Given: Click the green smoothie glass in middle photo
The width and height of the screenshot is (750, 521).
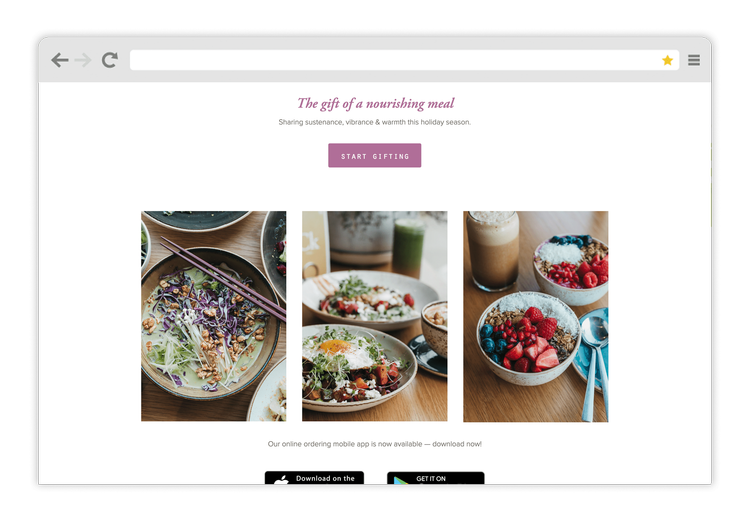Looking at the screenshot, I should click(x=408, y=247).
